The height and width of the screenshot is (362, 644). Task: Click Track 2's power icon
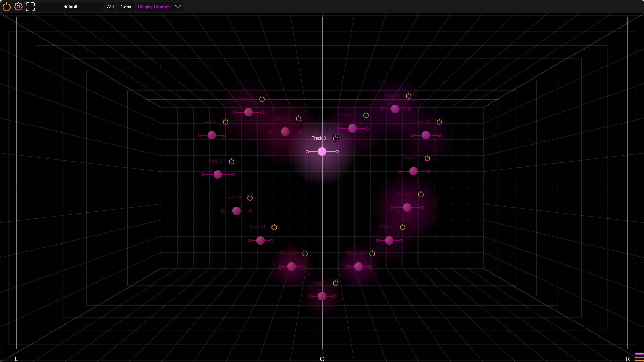(402, 227)
